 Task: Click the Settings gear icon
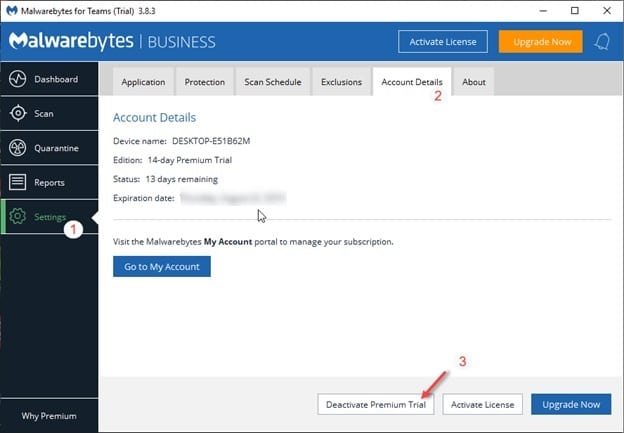point(18,216)
